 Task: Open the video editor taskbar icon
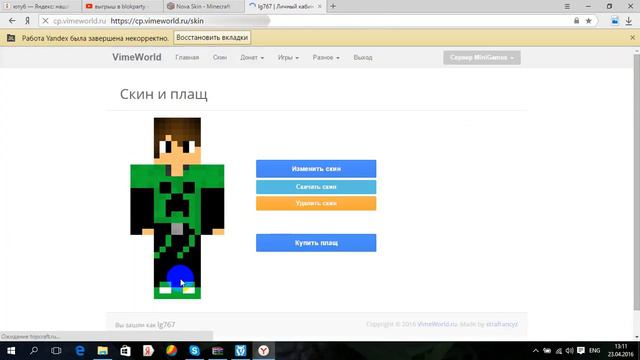[218, 351]
